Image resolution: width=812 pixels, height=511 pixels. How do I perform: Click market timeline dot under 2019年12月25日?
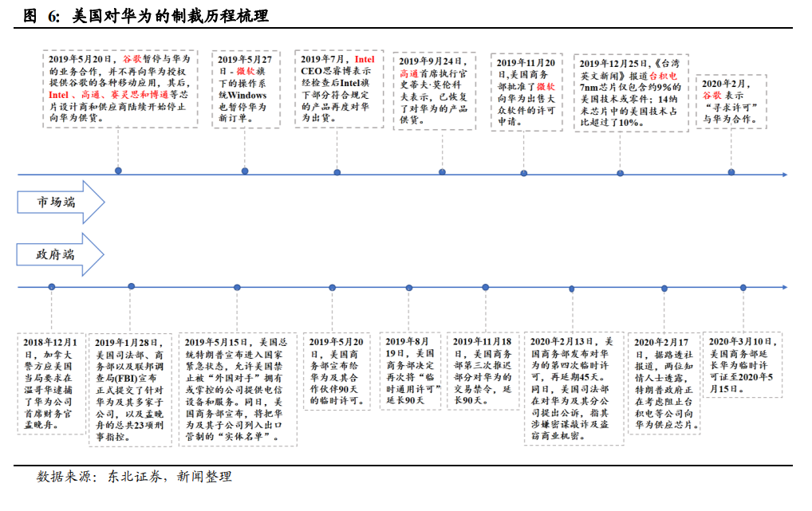click(x=621, y=174)
